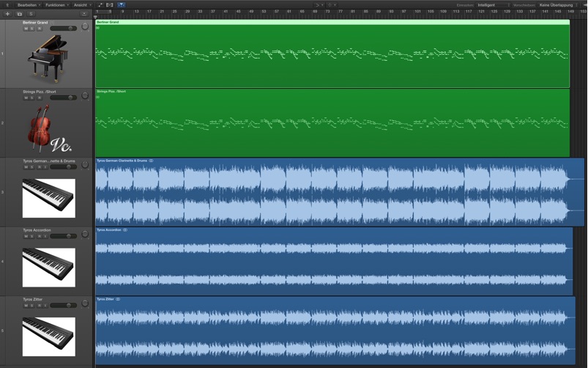The image size is (588, 368).
Task: Click the keyboard icon of Tyros Zitter track
Action: tap(49, 336)
